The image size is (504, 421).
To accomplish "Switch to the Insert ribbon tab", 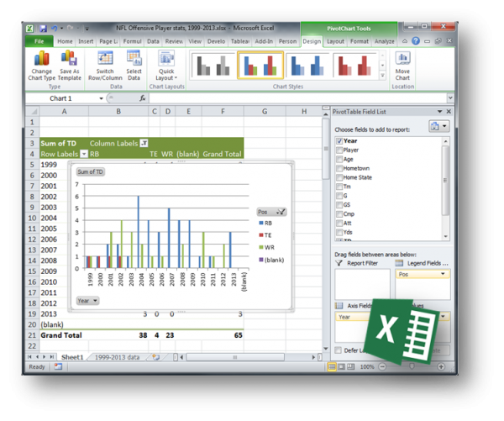I will pyautogui.click(x=86, y=41).
